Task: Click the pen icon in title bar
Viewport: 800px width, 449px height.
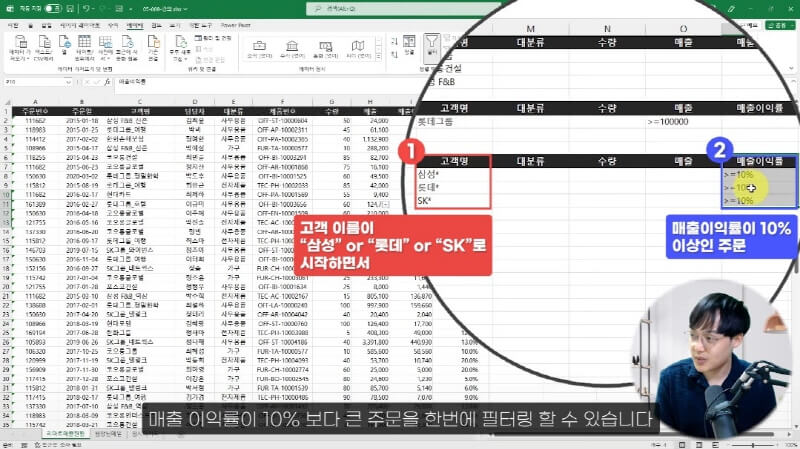Action: click(x=731, y=9)
